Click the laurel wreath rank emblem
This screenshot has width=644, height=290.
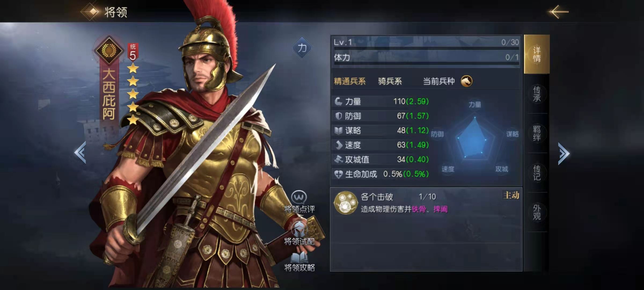pos(109,50)
